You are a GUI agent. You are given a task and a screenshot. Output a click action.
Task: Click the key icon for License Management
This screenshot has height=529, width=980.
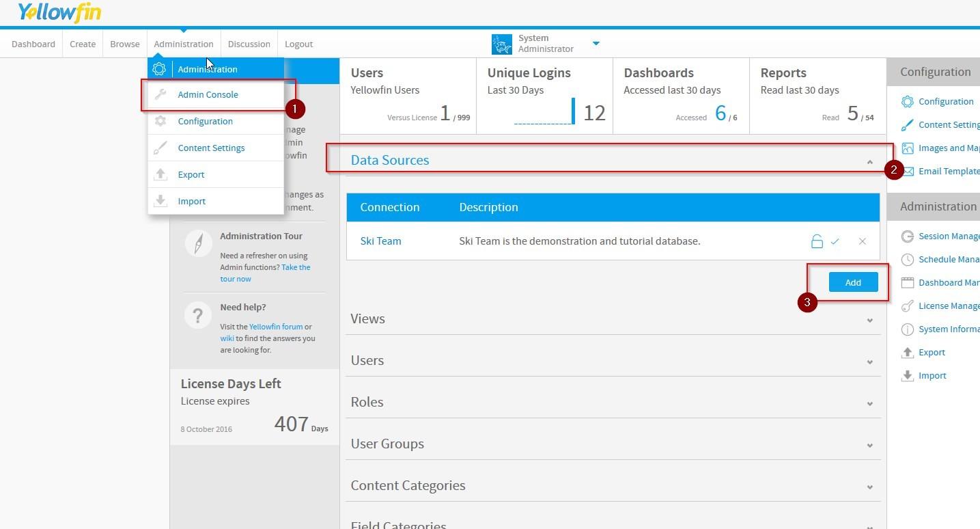tap(907, 306)
